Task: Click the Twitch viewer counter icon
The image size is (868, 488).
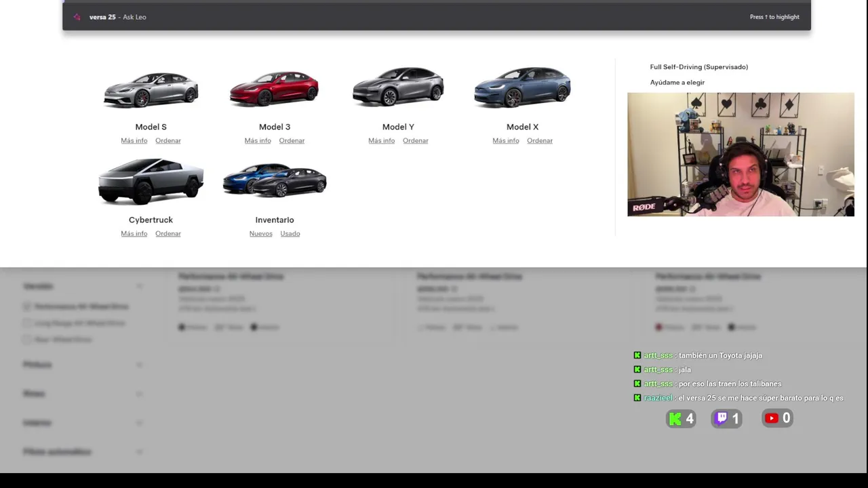Action: tap(722, 418)
